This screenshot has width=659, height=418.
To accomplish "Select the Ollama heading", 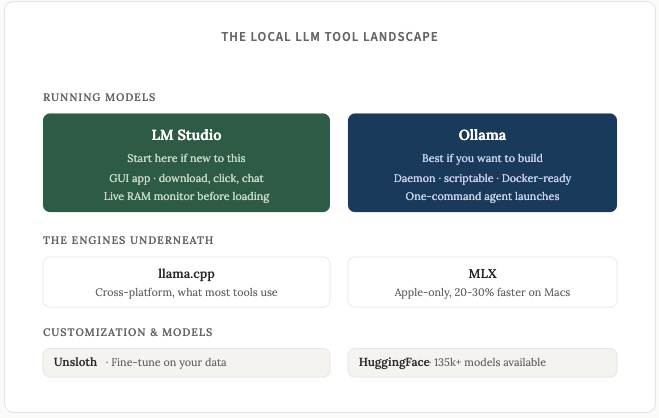I will coord(482,135).
